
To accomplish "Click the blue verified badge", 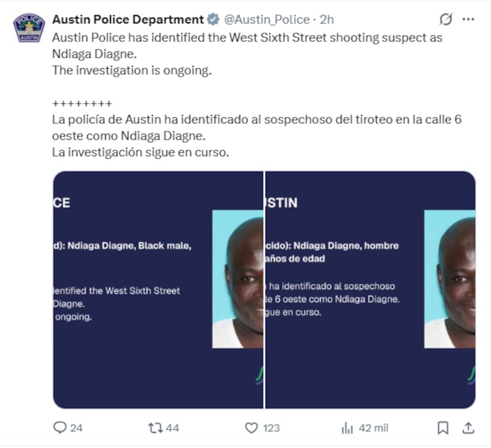I will (x=212, y=20).
